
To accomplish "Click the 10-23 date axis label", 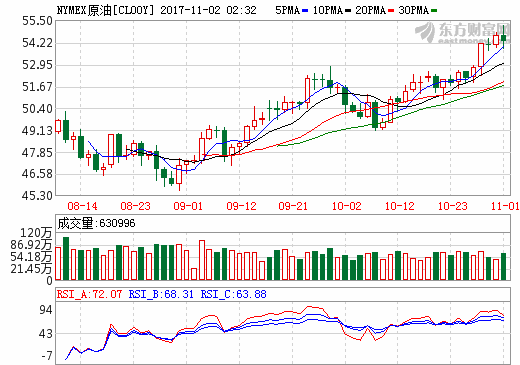I will (x=452, y=206).
